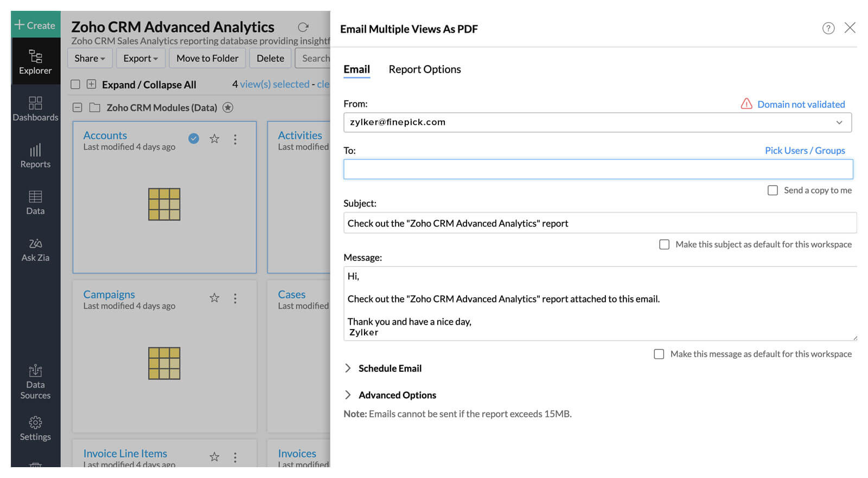Open Data Sources in sidebar
The image size is (868, 478).
(35, 382)
